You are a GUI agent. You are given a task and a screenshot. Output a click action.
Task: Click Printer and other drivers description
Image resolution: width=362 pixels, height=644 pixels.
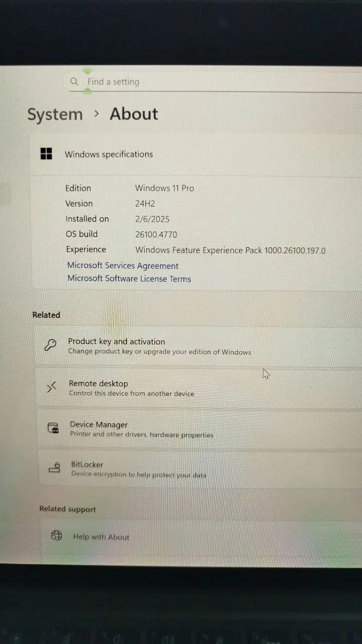pyautogui.click(x=142, y=435)
